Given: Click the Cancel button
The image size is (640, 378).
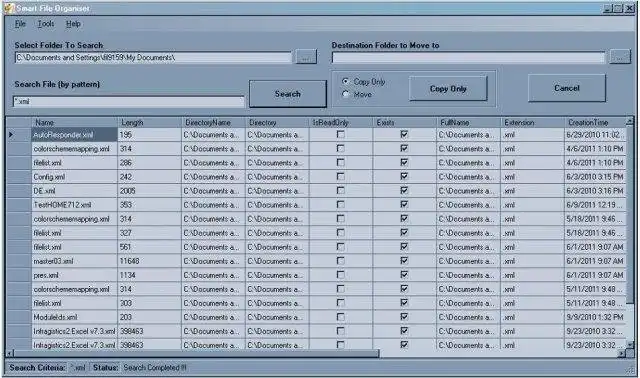Looking at the screenshot, I should 567,88.
